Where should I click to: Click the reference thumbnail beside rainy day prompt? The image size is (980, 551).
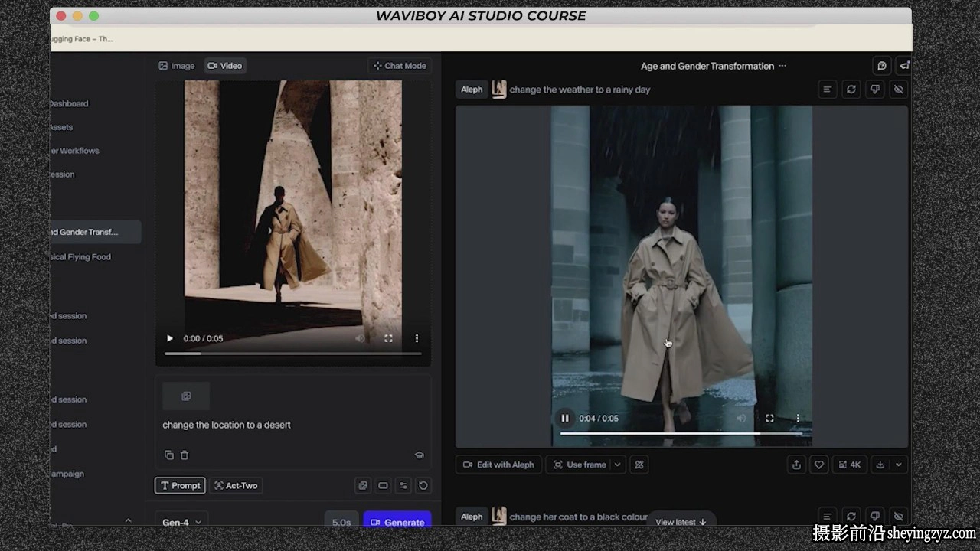(x=499, y=90)
